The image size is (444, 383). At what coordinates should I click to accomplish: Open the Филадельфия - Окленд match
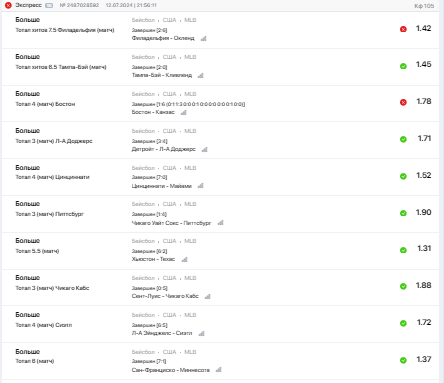[163, 38]
